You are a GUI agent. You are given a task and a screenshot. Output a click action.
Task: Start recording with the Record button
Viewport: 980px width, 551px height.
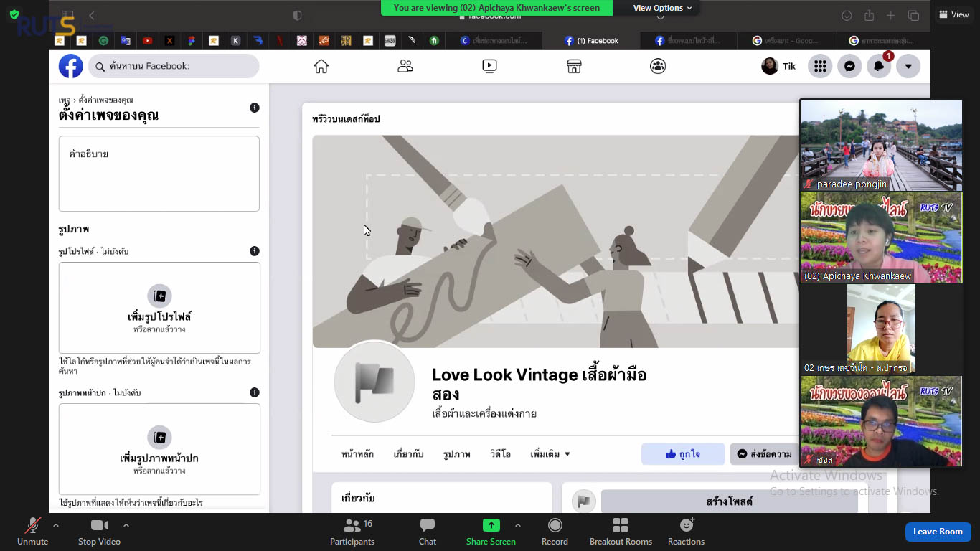pos(555,532)
